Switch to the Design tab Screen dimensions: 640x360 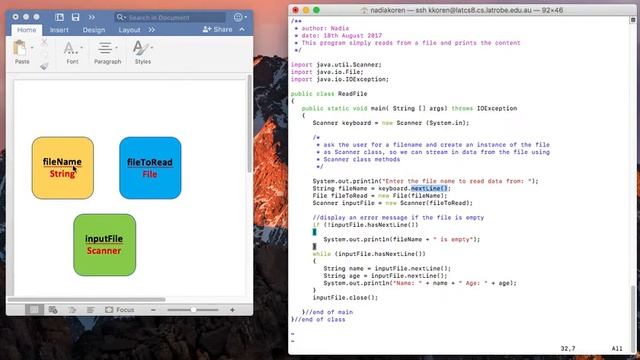tap(94, 30)
